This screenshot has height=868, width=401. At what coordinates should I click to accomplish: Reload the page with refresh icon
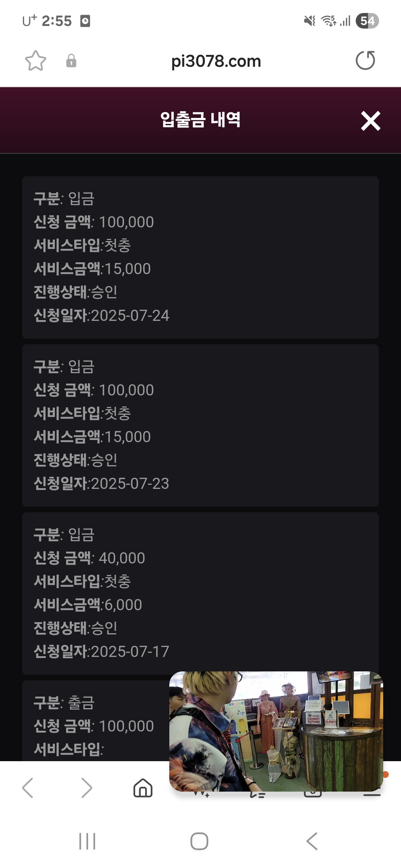click(365, 61)
